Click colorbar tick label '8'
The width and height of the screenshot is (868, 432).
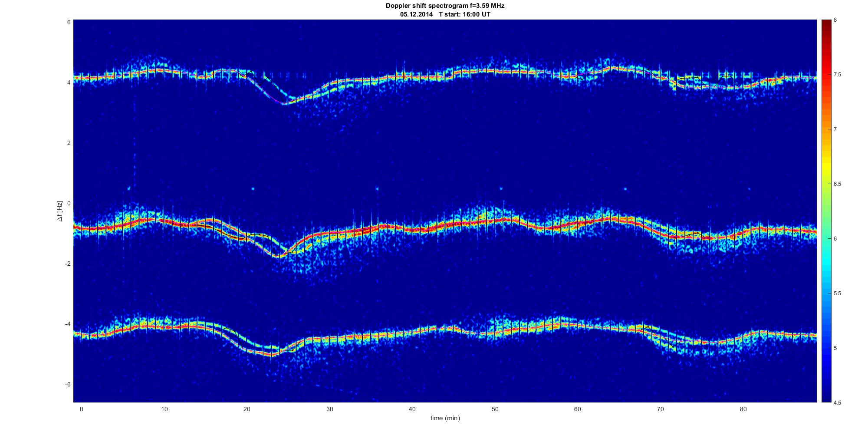pos(835,20)
